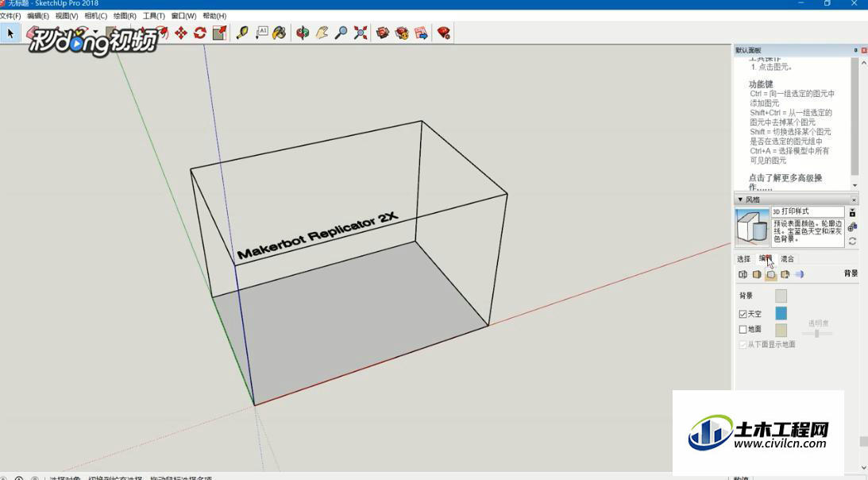This screenshot has height=480, width=868.
Task: Open the Extension Manager ruby icon
Action: tap(443, 33)
